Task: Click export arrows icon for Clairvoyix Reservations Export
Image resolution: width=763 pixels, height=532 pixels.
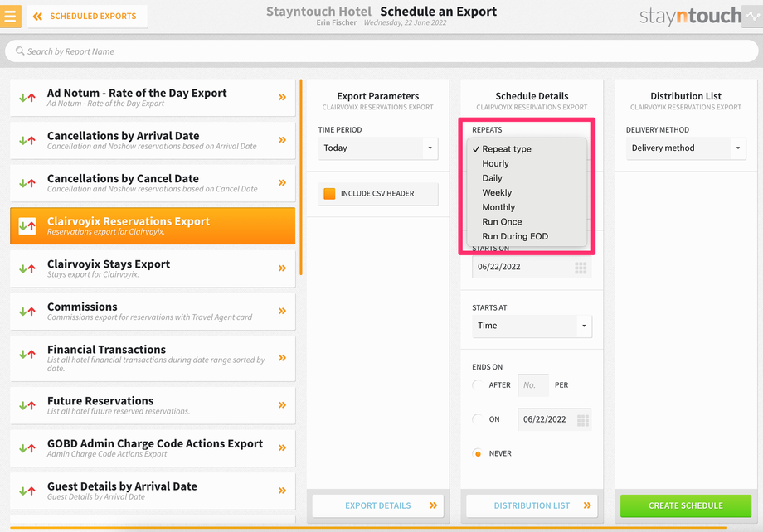Action: 27,225
